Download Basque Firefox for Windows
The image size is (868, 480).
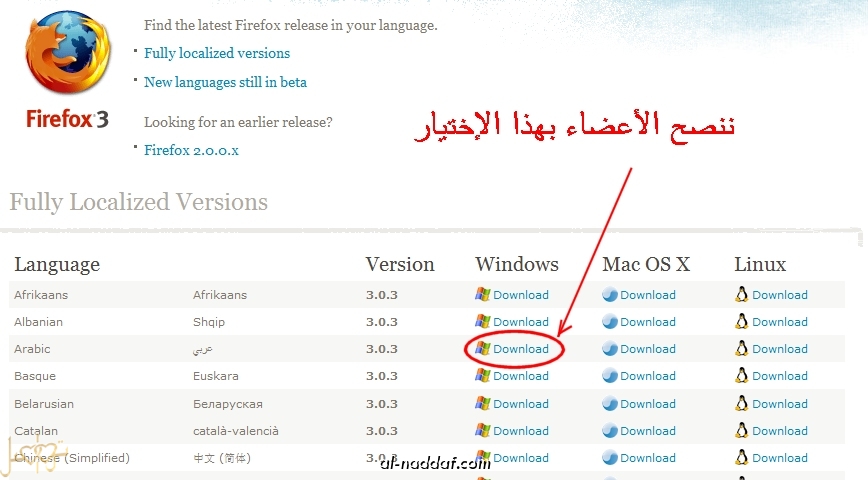[x=521, y=376]
